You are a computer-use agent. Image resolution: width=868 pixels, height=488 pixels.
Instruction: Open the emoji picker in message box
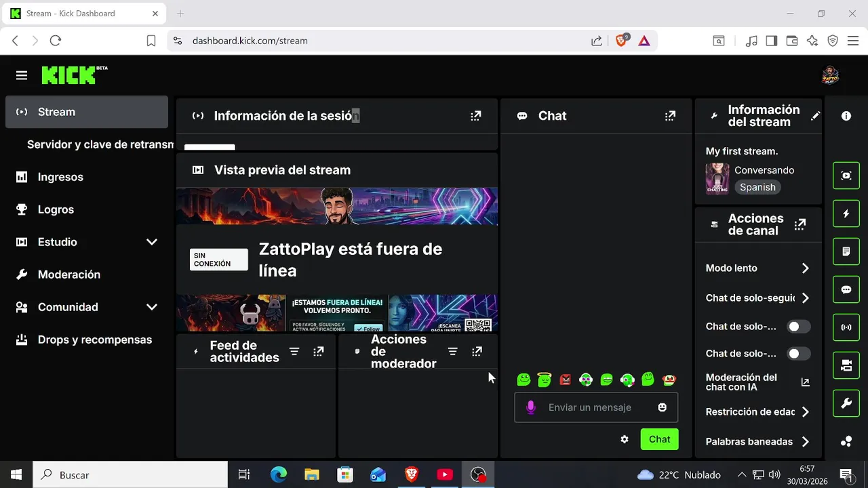(663, 407)
